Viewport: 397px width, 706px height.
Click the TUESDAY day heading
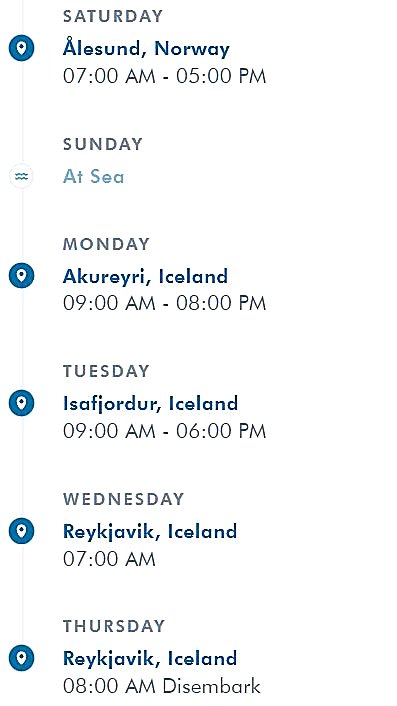click(x=106, y=371)
